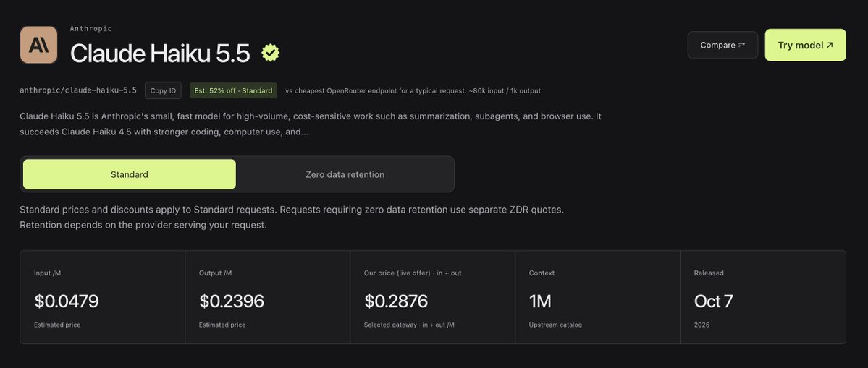The width and height of the screenshot is (868, 368).
Task: Click the Standard prices and discounts notice
Action: (292, 218)
